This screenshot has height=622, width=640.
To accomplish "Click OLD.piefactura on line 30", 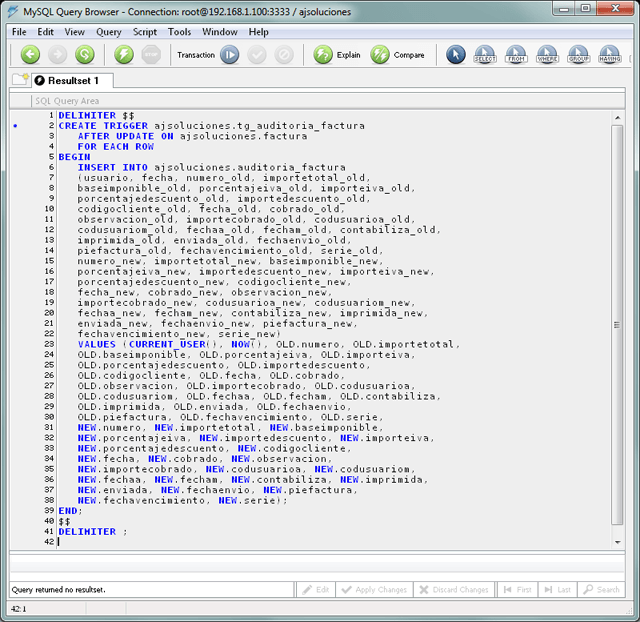I will coord(122,417).
